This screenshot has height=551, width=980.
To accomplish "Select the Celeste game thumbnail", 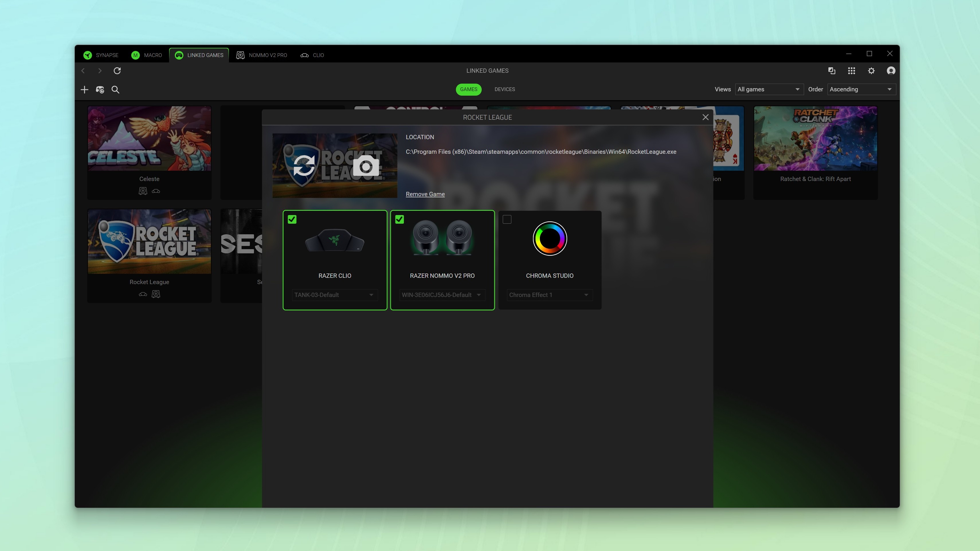I will tap(149, 138).
